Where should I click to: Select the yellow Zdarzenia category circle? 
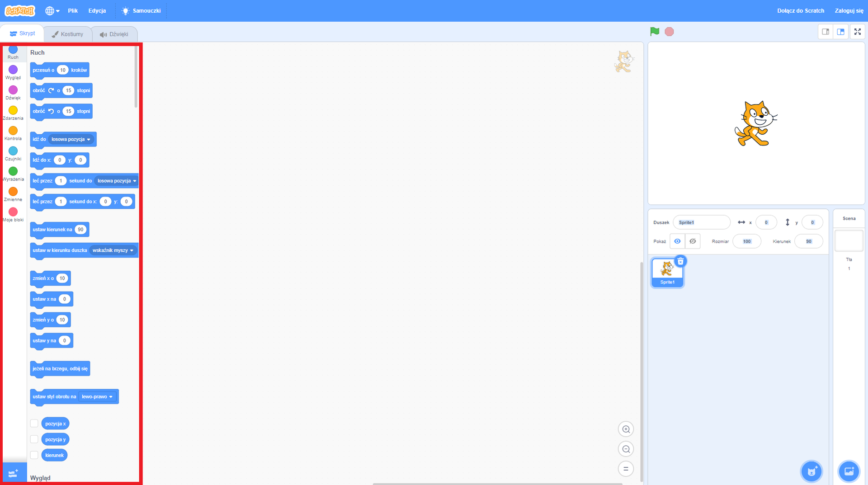click(13, 111)
